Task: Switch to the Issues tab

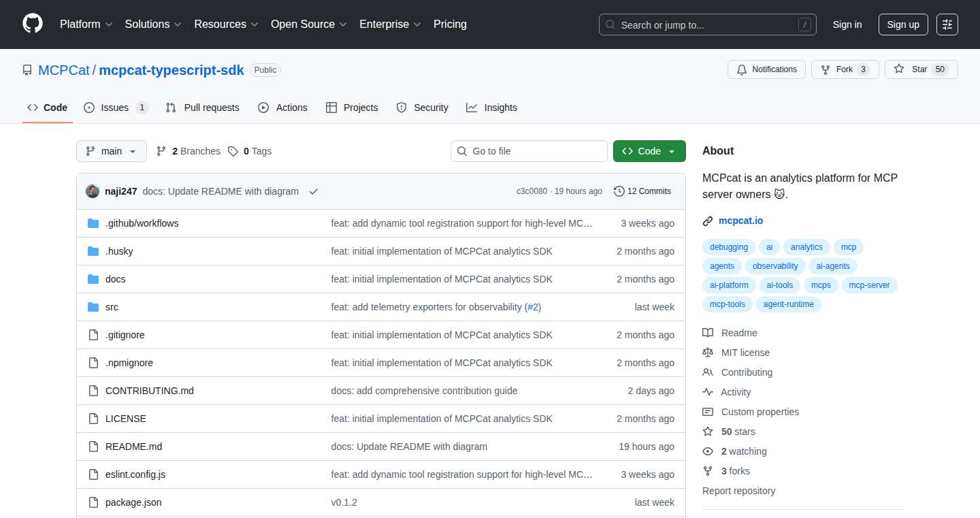Action: pyautogui.click(x=116, y=108)
